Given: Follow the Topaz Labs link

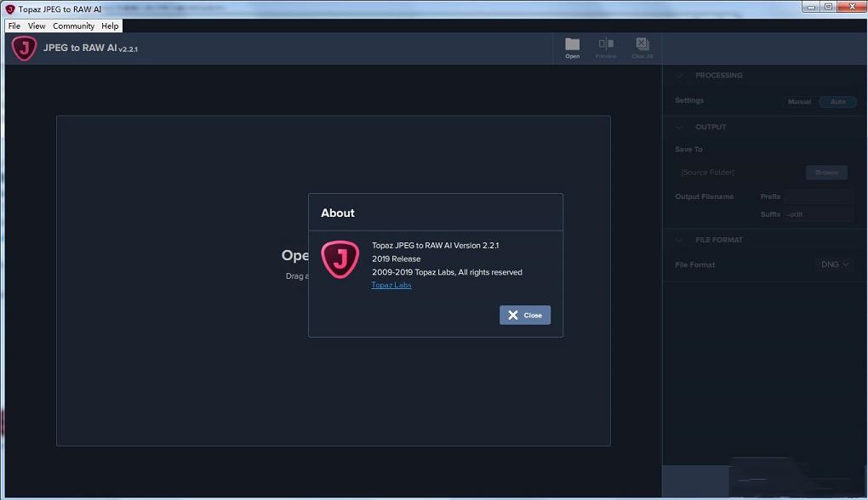Looking at the screenshot, I should [x=391, y=286].
